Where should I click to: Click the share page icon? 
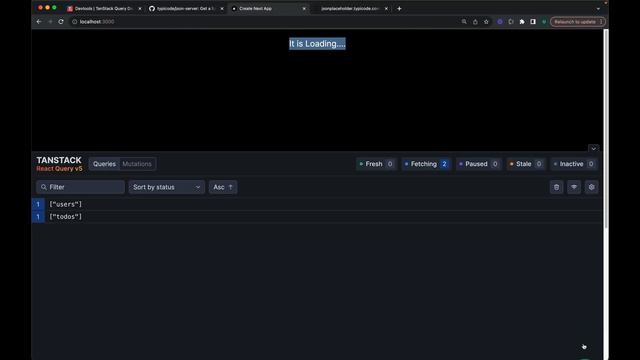point(475,22)
